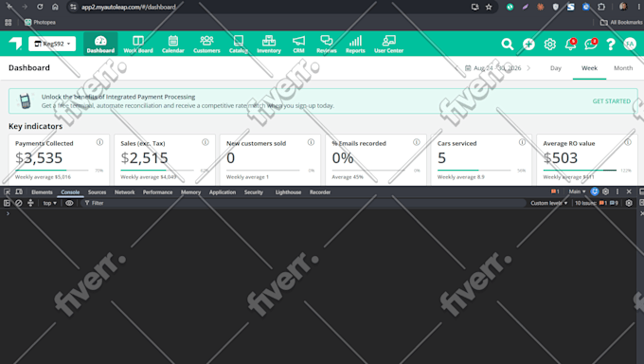Open console settings gear beside the issues count
Image resolution: width=644 pixels, height=364 pixels.
(629, 203)
